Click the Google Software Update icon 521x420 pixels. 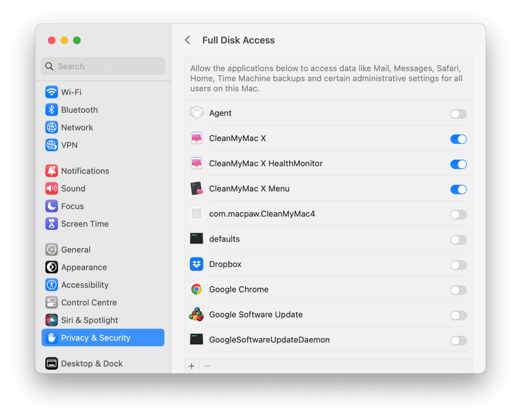click(196, 314)
